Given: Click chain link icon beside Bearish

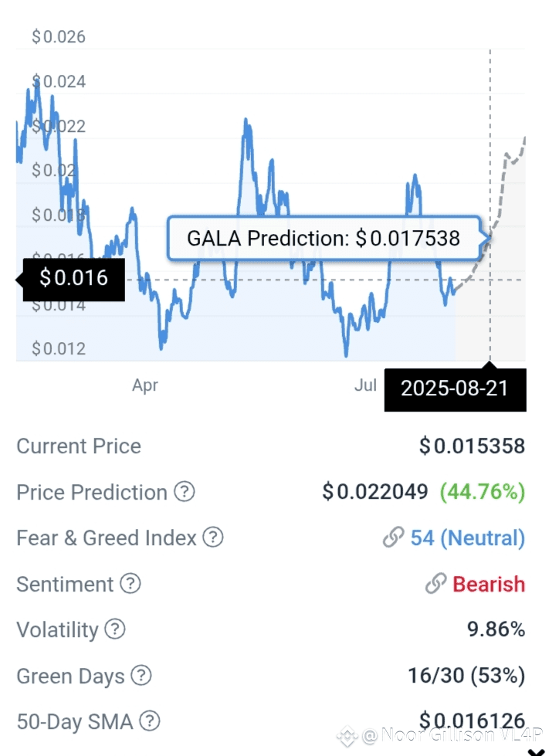Looking at the screenshot, I should [435, 583].
